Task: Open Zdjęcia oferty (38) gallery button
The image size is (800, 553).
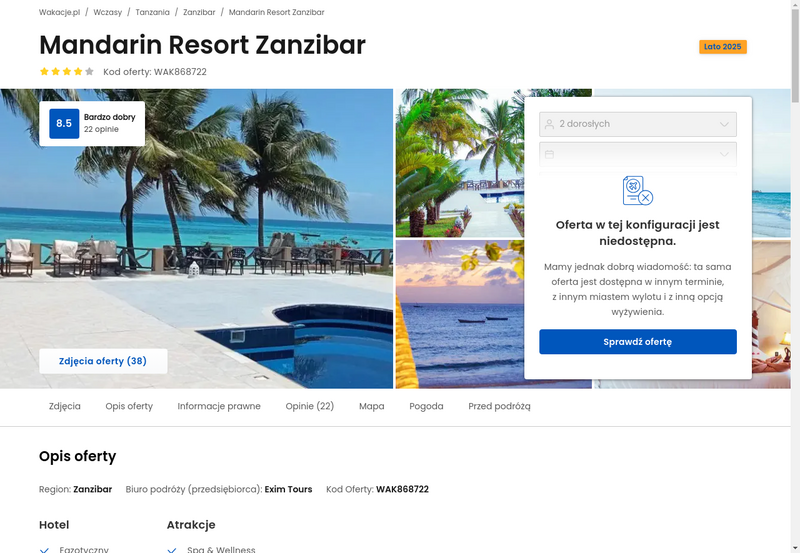Action: pos(103,361)
